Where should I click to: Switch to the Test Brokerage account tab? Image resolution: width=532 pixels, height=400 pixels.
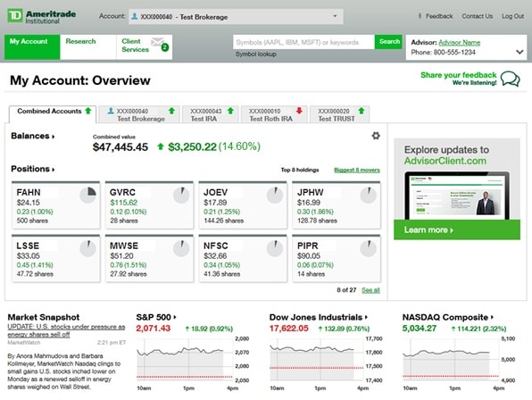[x=138, y=114]
